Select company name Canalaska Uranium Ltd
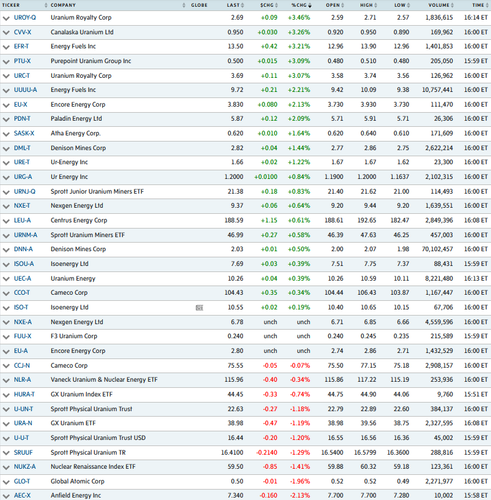Image resolution: width=491 pixels, height=500 pixels. [82, 32]
